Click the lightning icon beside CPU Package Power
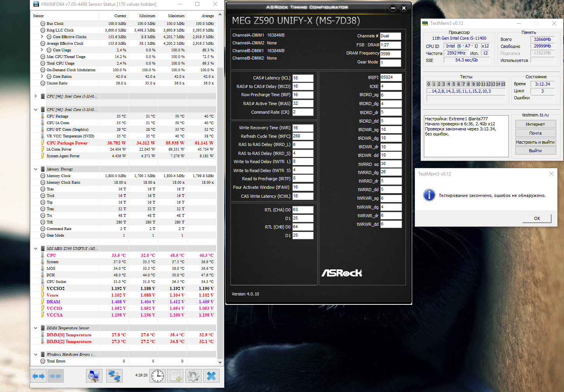The height and width of the screenshot is (392, 564). coord(43,143)
